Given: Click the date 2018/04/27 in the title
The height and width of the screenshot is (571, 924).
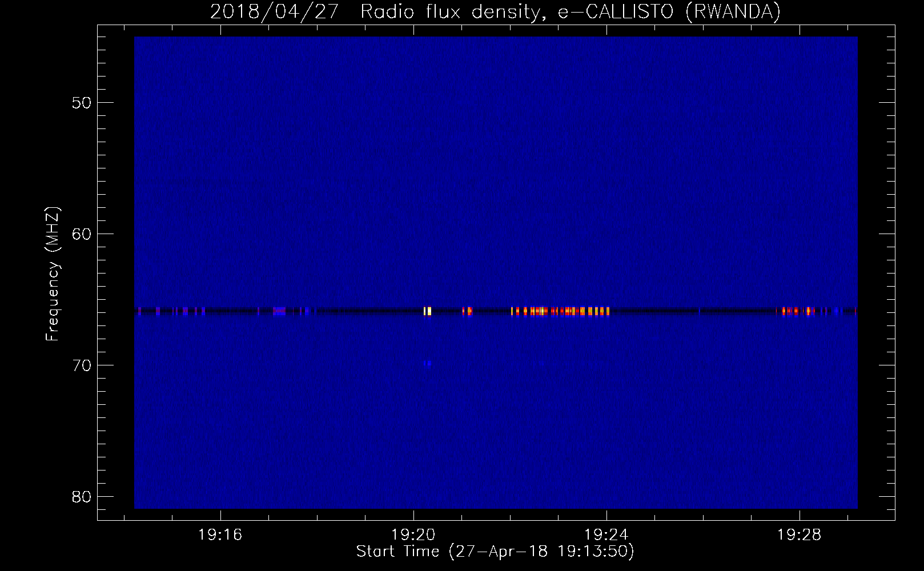Looking at the screenshot, I should click(x=275, y=11).
